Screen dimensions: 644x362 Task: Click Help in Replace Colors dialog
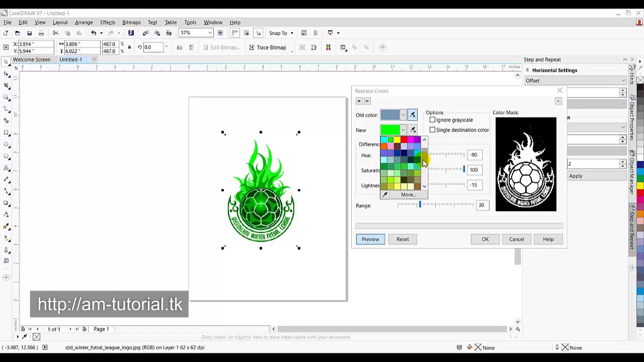[548, 239]
